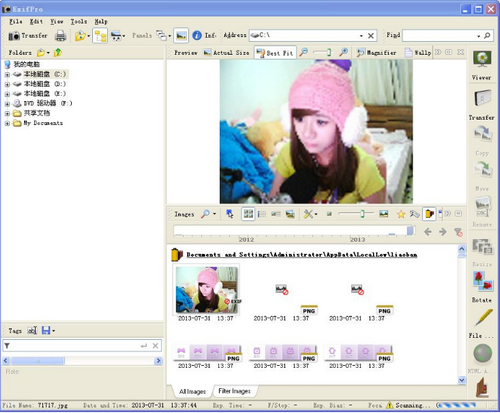Open the File menu
The height and width of the screenshot is (413, 500).
[x=16, y=22]
